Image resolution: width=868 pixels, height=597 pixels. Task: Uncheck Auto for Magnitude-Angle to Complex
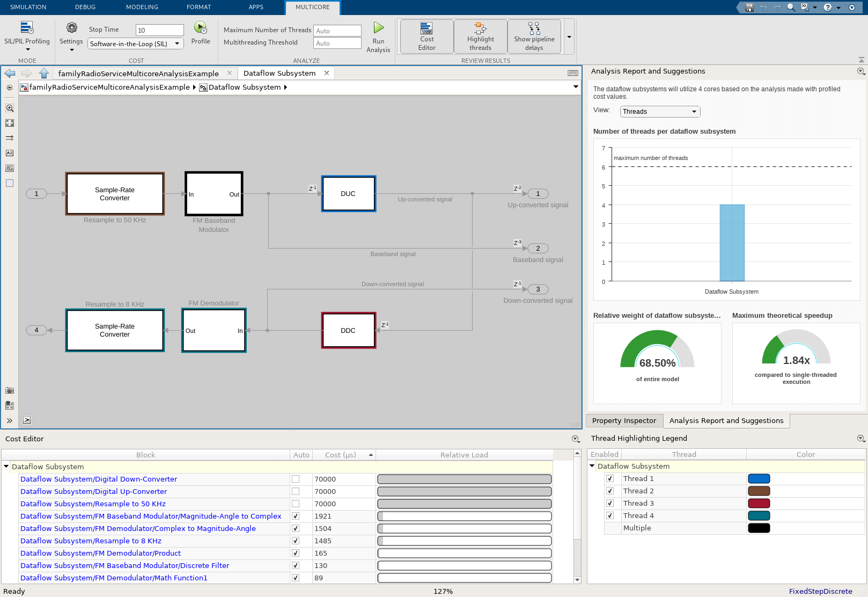point(296,516)
